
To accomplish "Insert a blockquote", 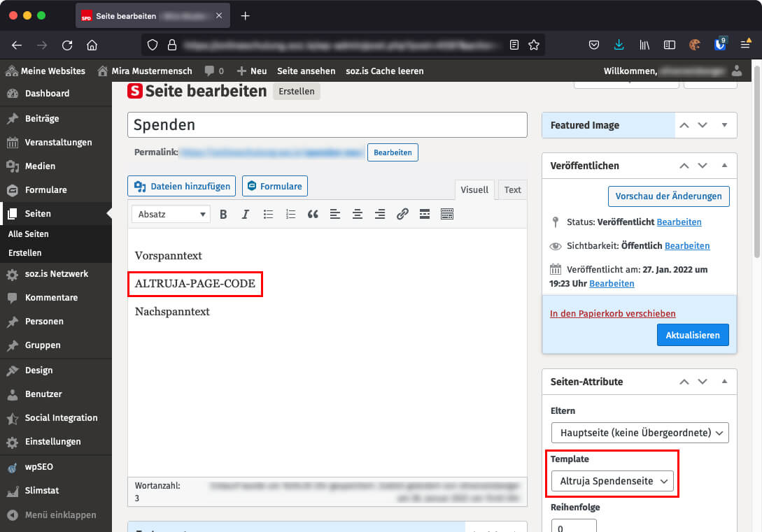I will pos(313,215).
